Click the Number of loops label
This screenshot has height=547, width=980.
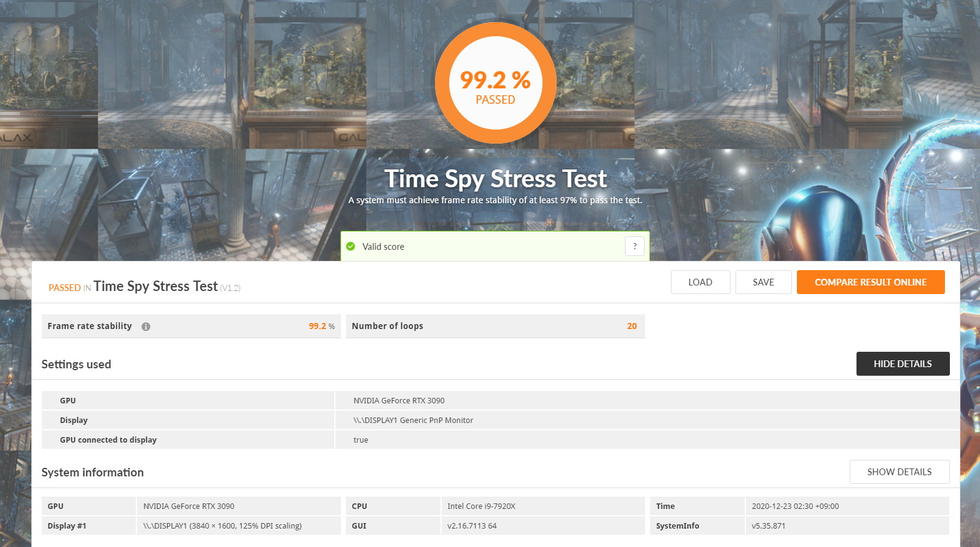pos(387,326)
